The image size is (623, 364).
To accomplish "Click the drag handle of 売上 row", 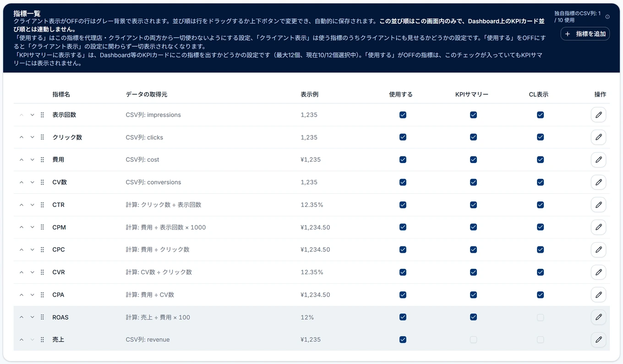I will pyautogui.click(x=42, y=340).
